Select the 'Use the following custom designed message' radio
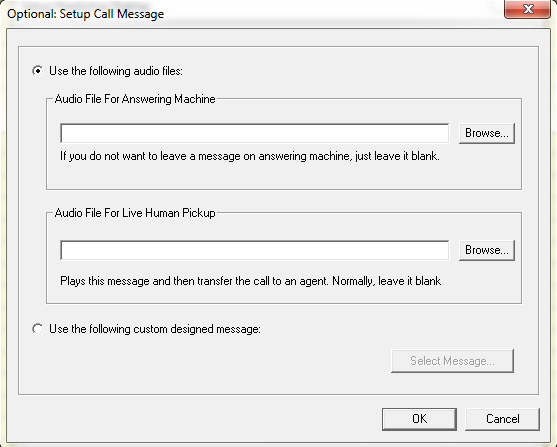Image resolution: width=557 pixels, height=447 pixels. point(38,329)
